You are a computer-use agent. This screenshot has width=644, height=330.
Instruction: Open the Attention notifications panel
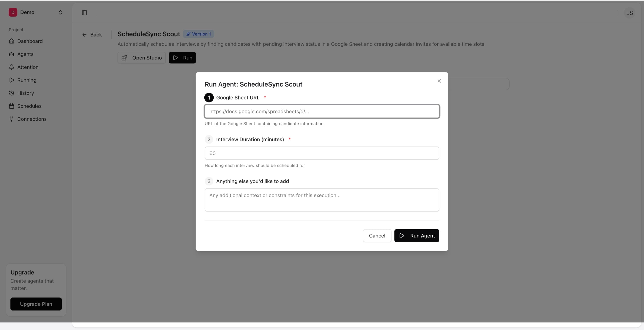pyautogui.click(x=28, y=67)
